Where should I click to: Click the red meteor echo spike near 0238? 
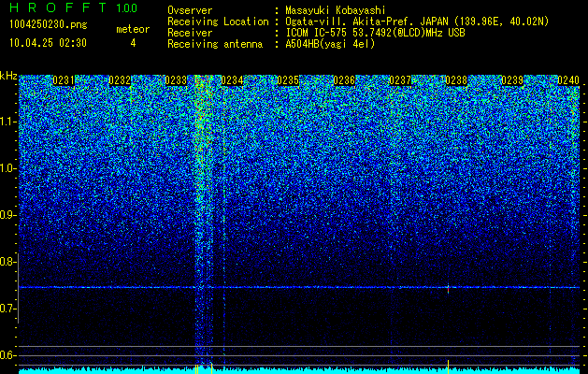click(x=448, y=289)
